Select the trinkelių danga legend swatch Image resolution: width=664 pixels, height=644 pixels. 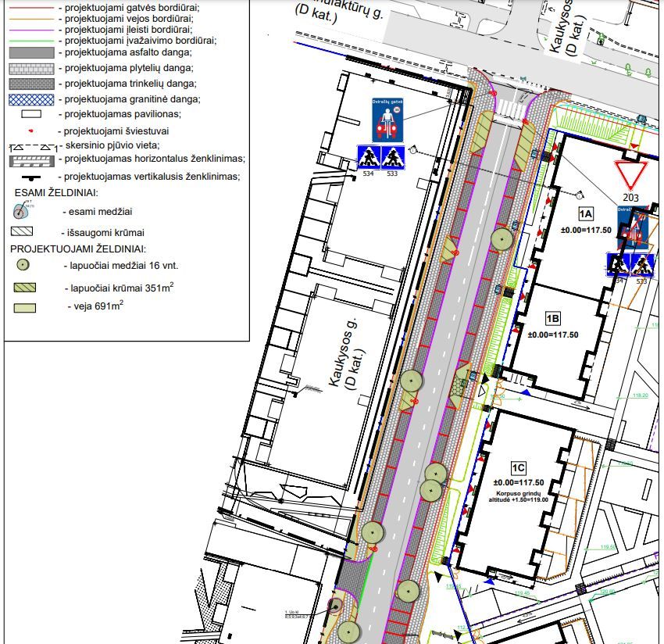coord(32,84)
